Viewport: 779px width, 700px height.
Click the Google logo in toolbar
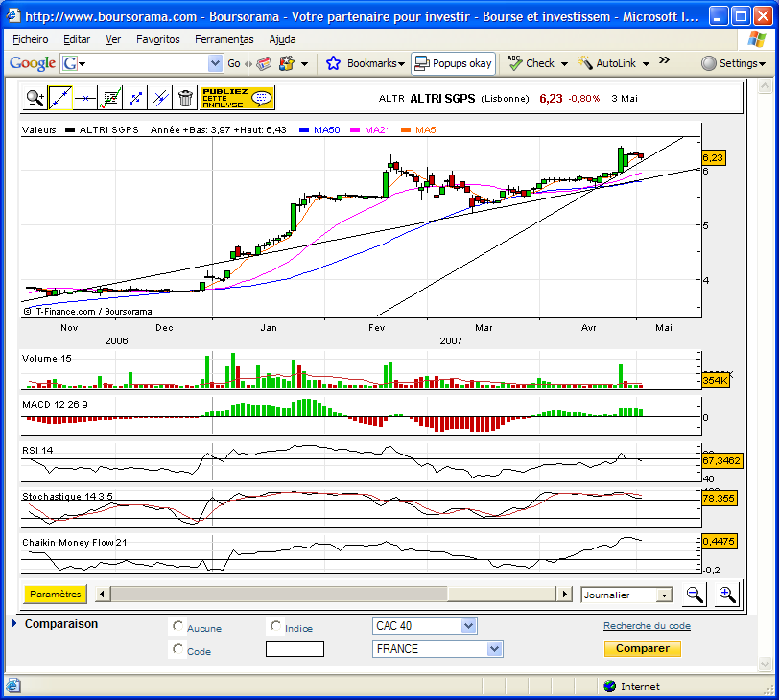[33, 63]
